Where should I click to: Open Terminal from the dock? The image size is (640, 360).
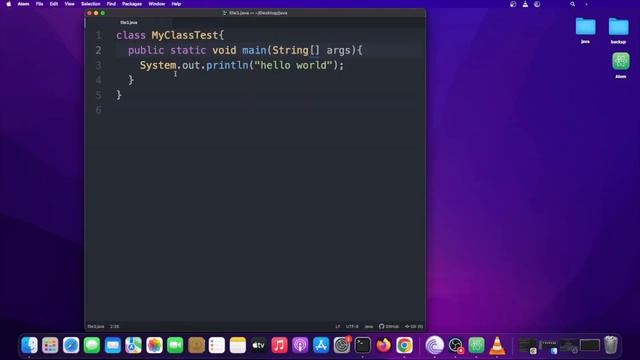click(x=362, y=345)
